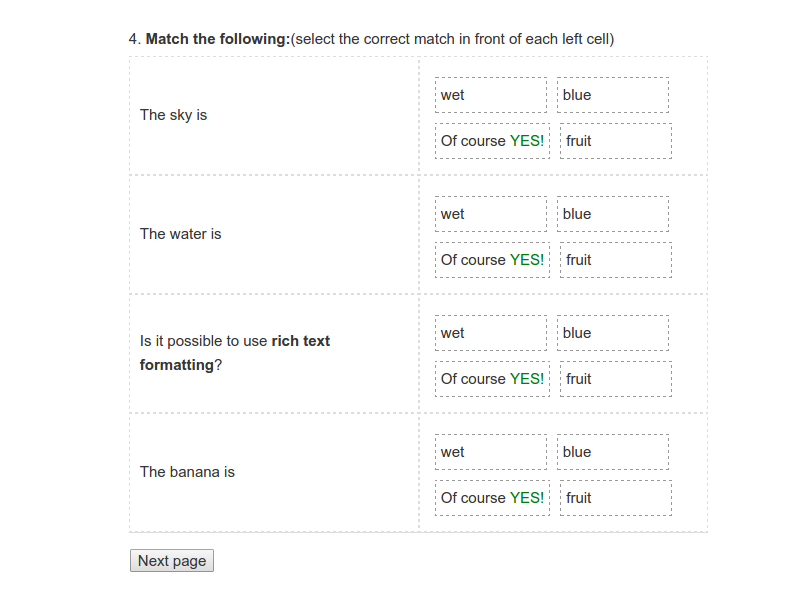Choose "Of course YES!" under "The water is"

click(492, 260)
